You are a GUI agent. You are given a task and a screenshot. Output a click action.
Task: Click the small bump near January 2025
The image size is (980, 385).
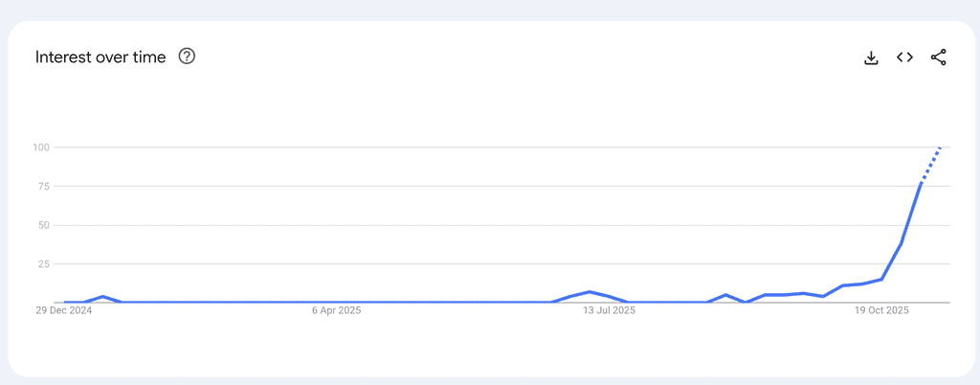[103, 297]
